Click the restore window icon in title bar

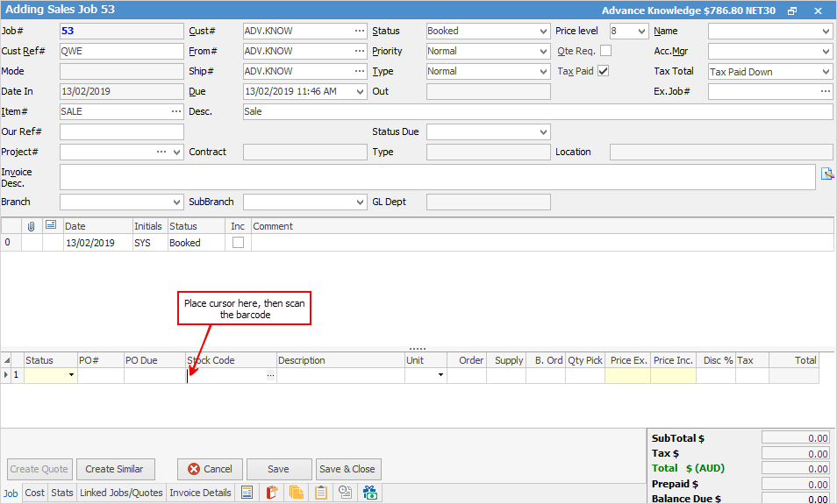(x=792, y=11)
